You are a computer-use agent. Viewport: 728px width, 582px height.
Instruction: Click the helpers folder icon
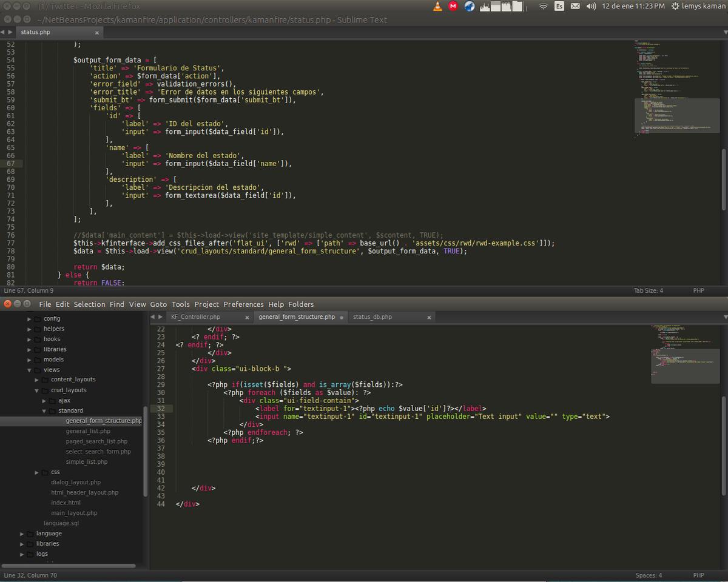click(x=38, y=329)
